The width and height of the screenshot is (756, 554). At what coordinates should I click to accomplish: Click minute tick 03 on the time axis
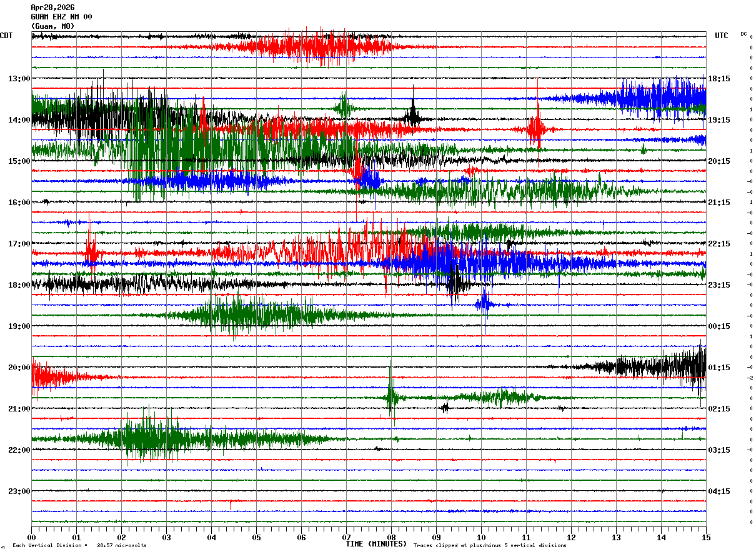(166, 537)
